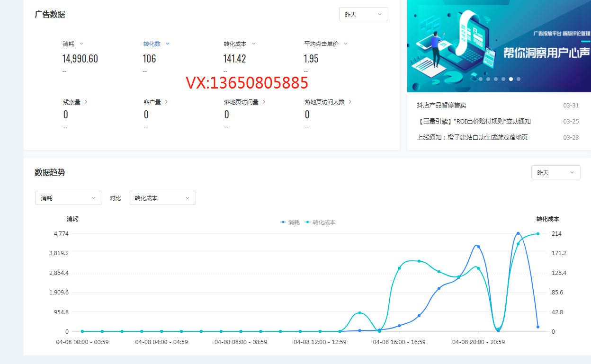Select the active fifth banner carousel dot
This screenshot has width=591, height=364.
pos(511,79)
